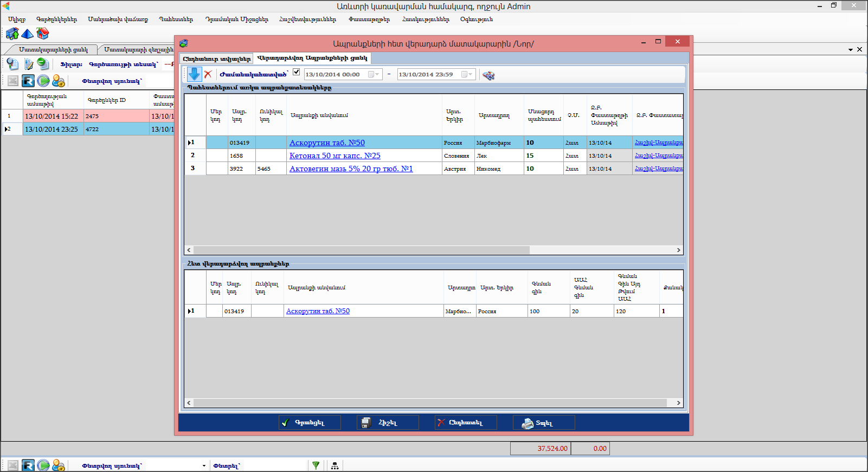Click the Հրաժարվել button
Screen dimensions: 868x472
(466, 423)
